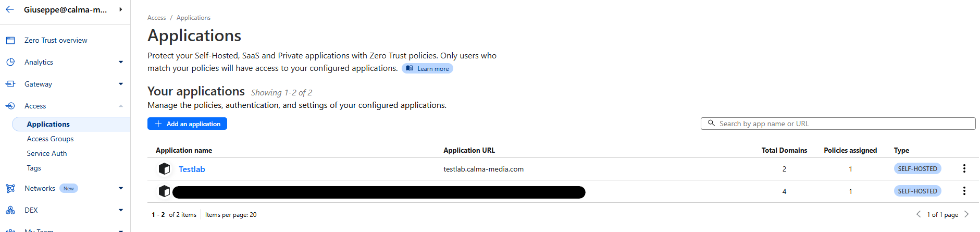This screenshot has height=232, width=980.
Task: Open the three-dot menu for Testlab row
Action: (x=964, y=168)
